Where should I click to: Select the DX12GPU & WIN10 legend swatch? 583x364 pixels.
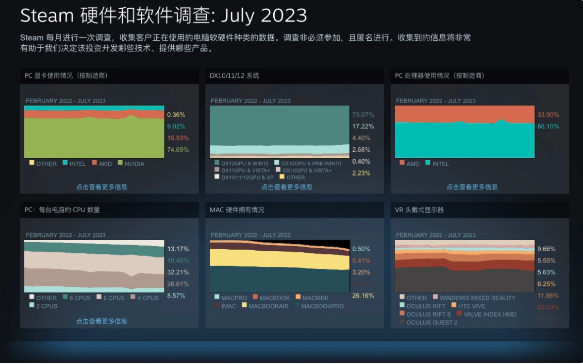pos(217,163)
